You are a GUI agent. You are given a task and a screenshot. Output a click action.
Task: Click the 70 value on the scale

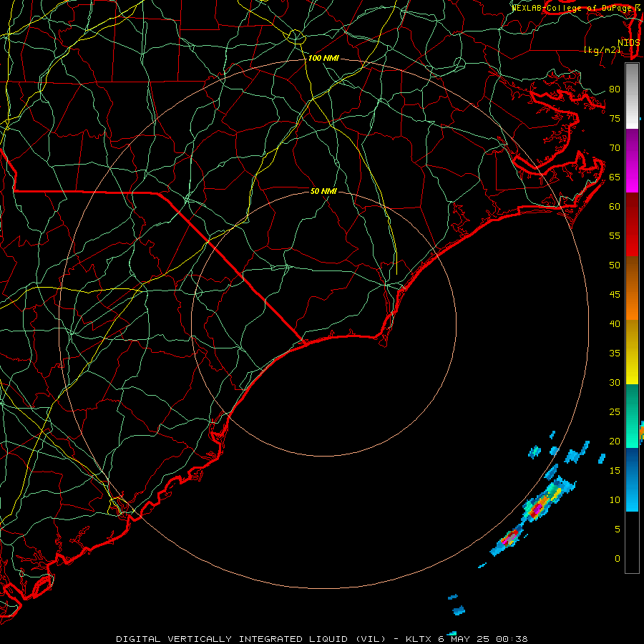tap(615, 148)
